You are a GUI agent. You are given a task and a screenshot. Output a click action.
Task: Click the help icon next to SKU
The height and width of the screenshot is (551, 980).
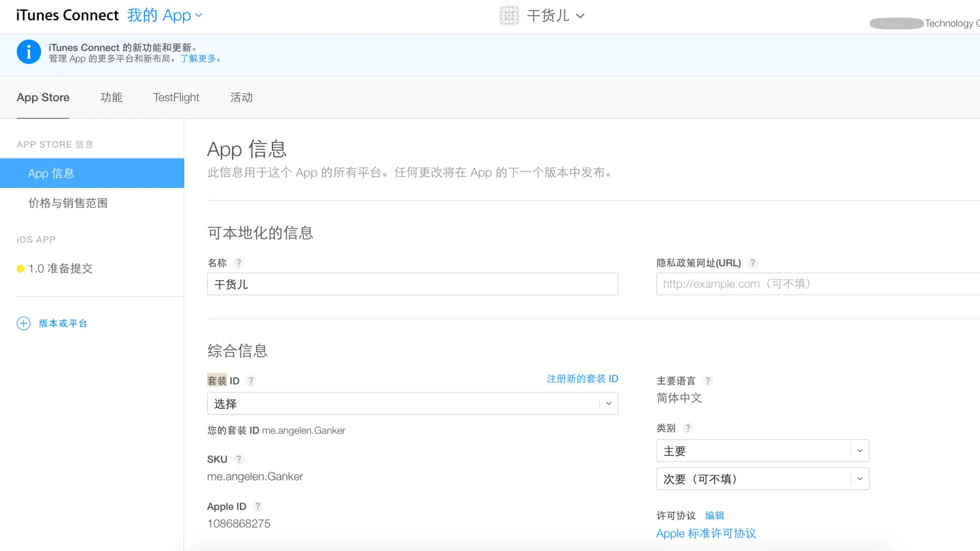pos(238,460)
